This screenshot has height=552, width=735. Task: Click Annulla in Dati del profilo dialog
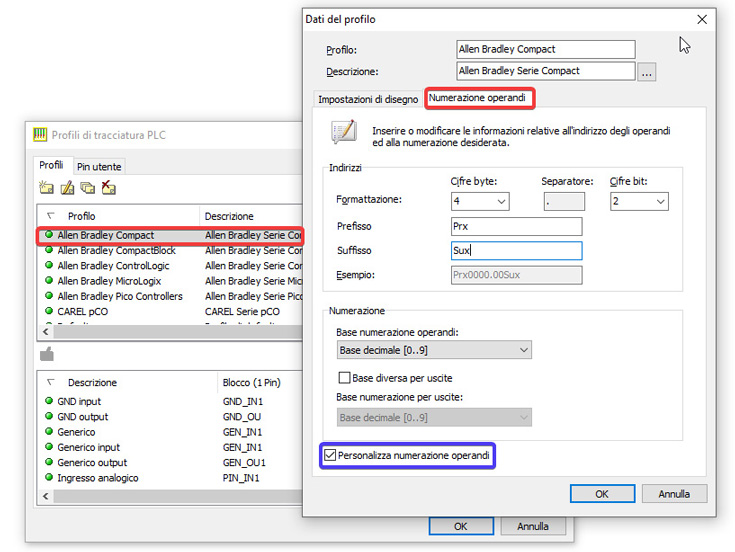[674, 494]
